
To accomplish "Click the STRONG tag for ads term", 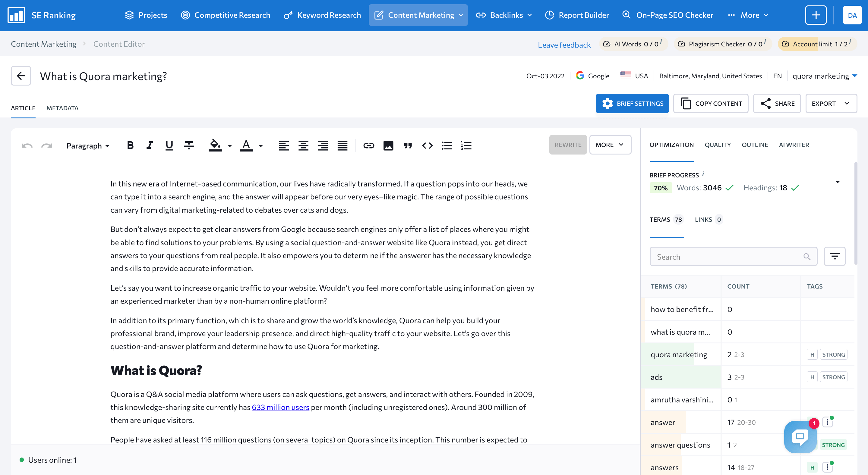I will point(833,377).
